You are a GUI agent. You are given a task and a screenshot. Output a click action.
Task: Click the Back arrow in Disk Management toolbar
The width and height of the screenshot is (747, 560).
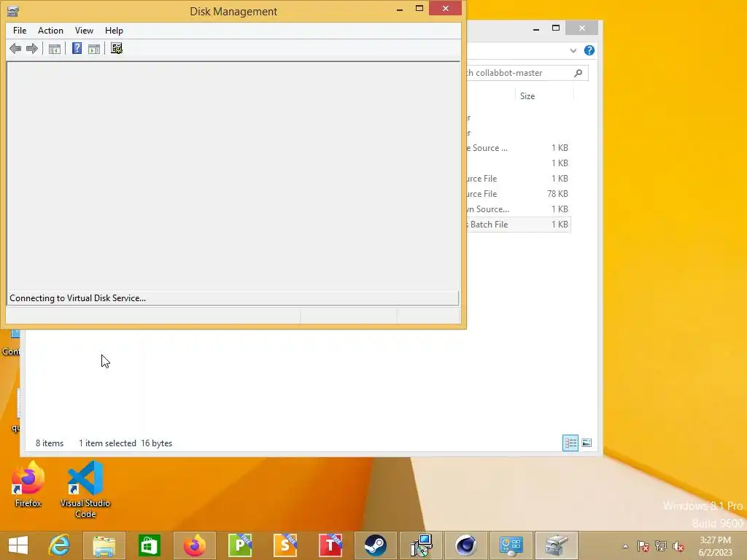pyautogui.click(x=15, y=49)
